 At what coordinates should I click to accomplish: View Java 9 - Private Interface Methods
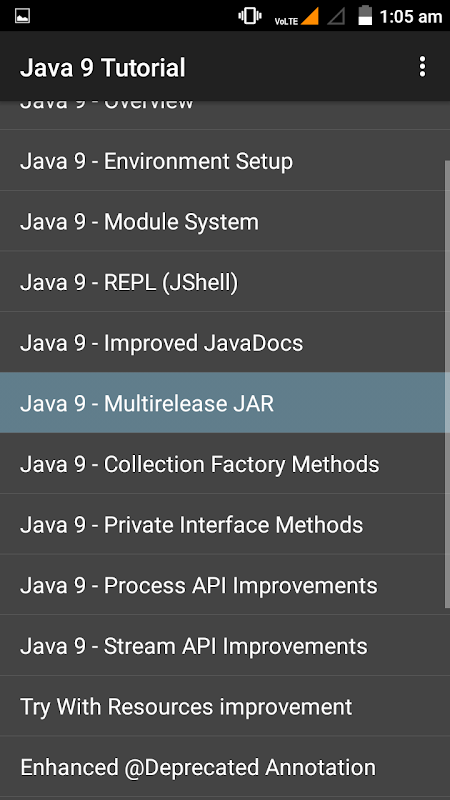click(225, 524)
